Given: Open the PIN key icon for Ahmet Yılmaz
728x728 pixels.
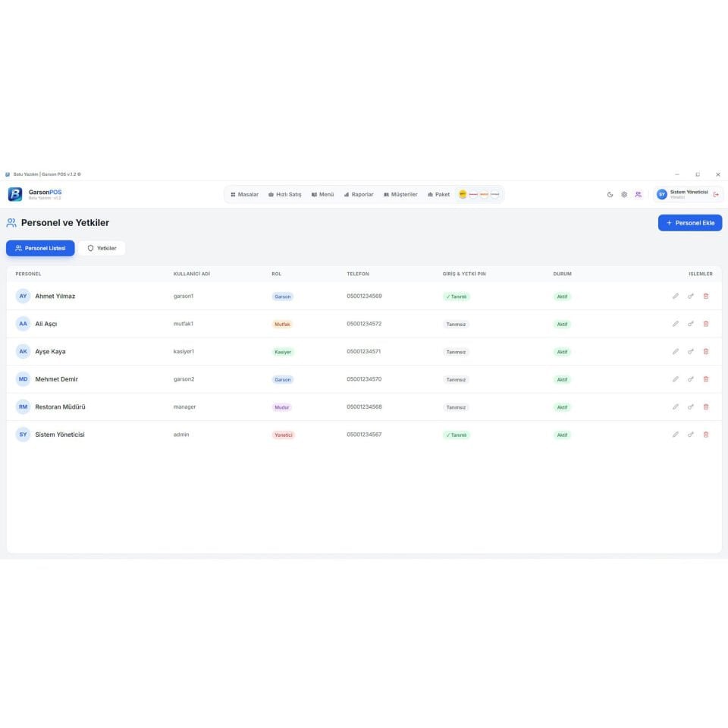Looking at the screenshot, I should coord(691,296).
